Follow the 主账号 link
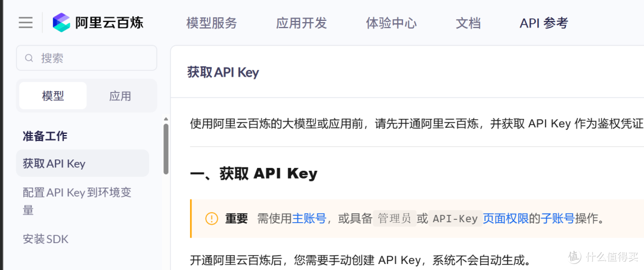This screenshot has width=644, height=270. click(x=309, y=219)
